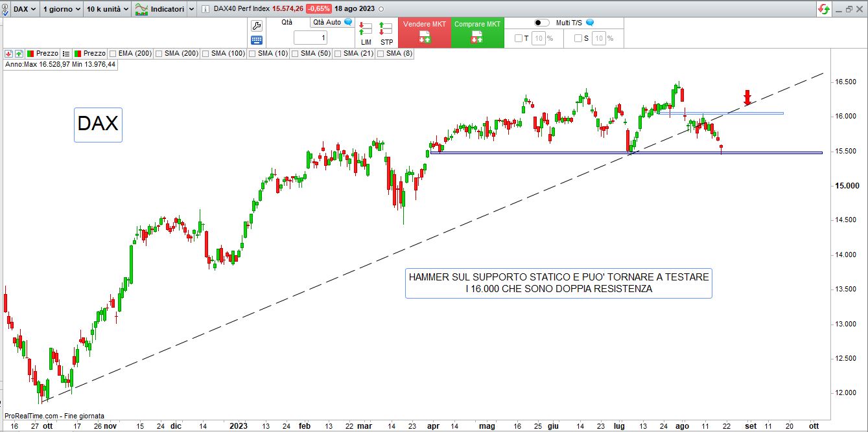Screen dimensions: 868x432
Task: Enable the SMA (21) checkbox
Action: tap(338, 54)
